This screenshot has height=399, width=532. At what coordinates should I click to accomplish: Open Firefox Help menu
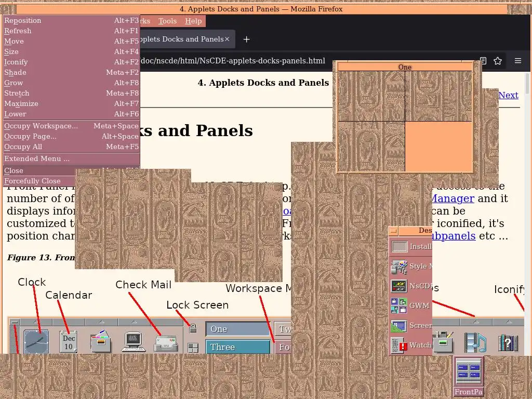(x=193, y=21)
